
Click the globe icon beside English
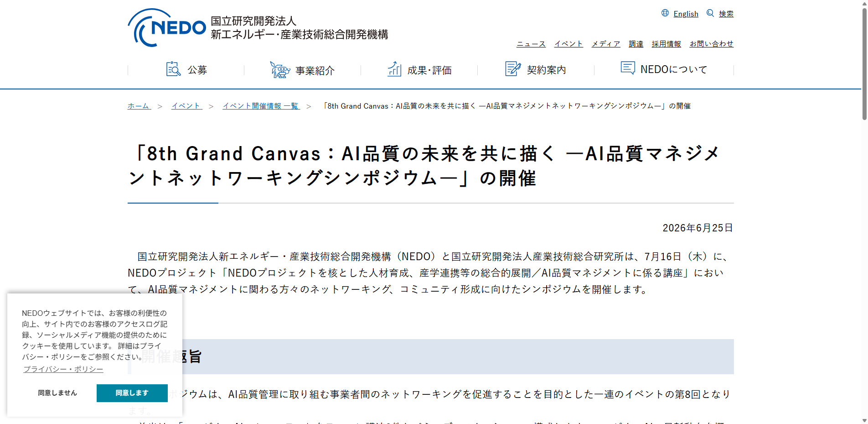(x=665, y=13)
